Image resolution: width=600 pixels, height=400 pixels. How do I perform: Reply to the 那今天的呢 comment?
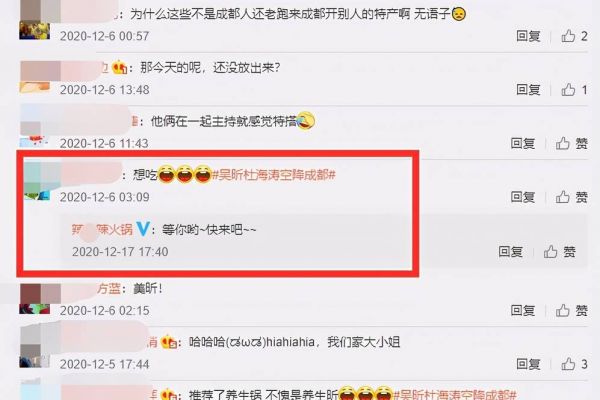528,90
